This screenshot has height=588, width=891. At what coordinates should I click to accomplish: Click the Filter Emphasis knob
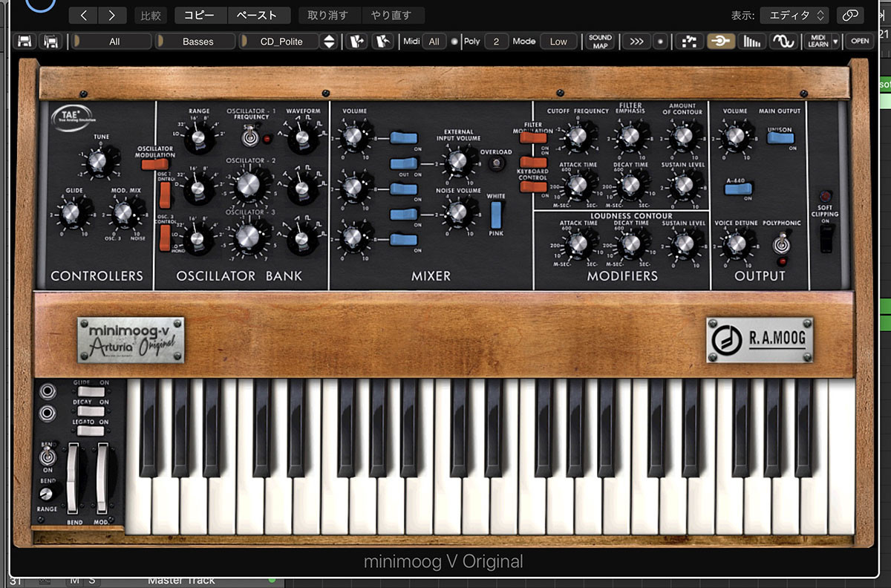630,137
